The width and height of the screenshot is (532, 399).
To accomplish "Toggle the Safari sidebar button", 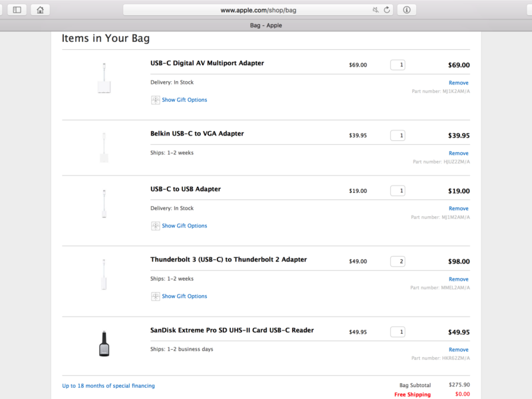I will click(x=17, y=10).
